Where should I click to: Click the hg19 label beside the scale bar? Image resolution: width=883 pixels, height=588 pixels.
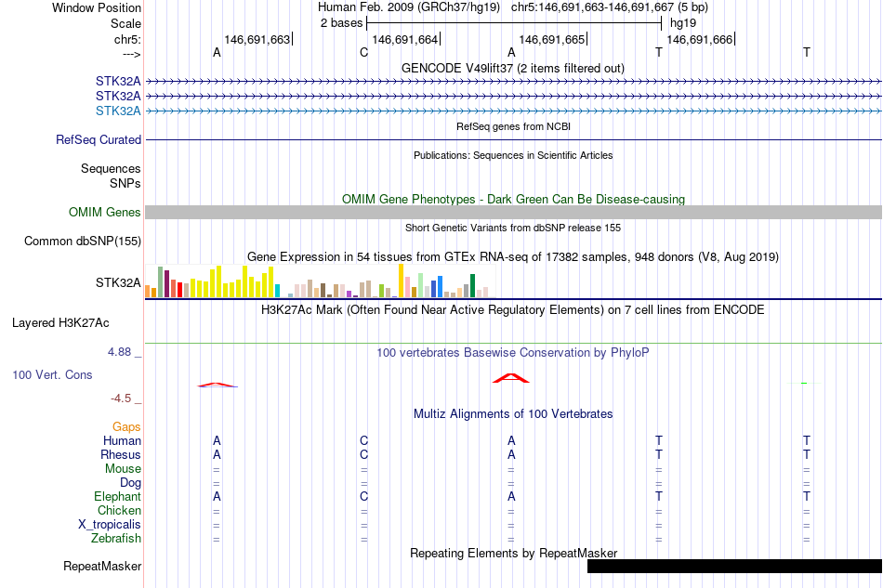pos(683,23)
